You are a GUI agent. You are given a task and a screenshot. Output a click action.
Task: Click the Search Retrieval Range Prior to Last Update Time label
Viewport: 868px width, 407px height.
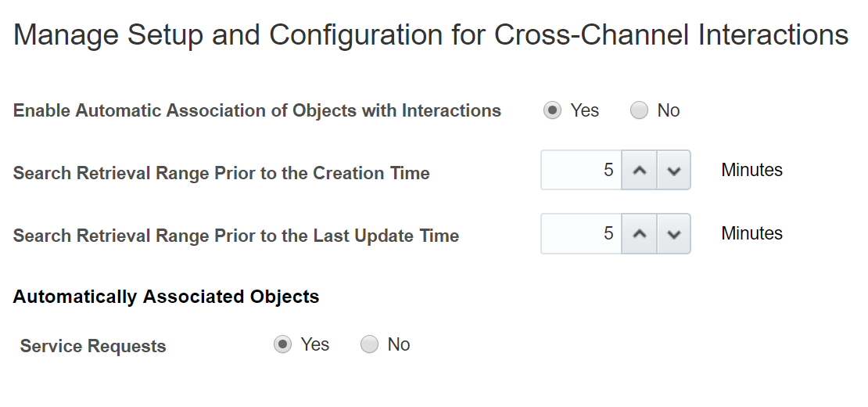pos(236,236)
